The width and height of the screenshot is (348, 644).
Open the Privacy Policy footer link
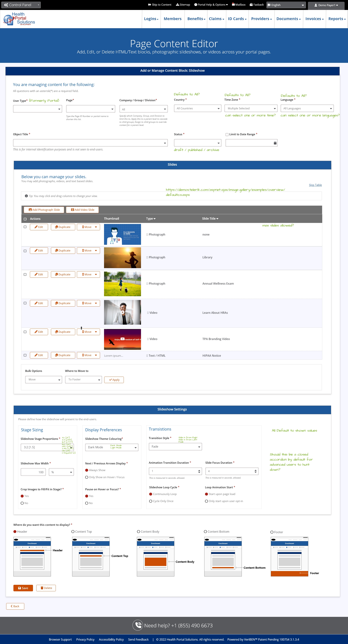pos(85,639)
